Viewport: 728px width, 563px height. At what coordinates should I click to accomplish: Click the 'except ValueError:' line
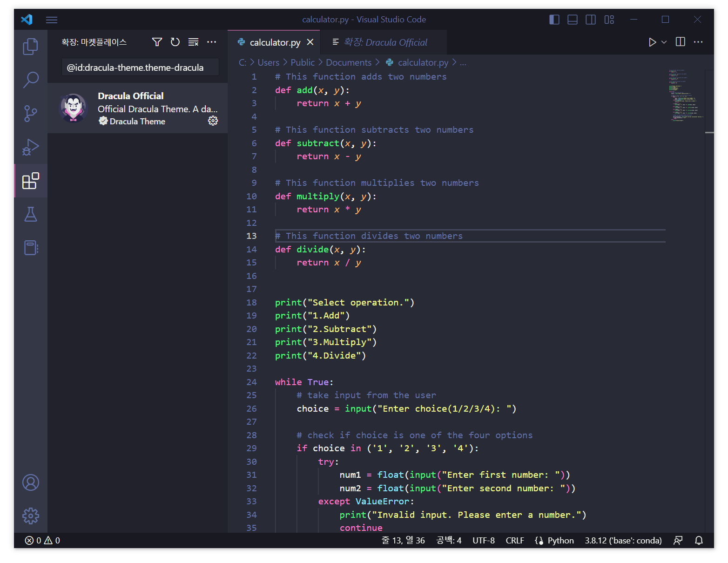(366, 502)
